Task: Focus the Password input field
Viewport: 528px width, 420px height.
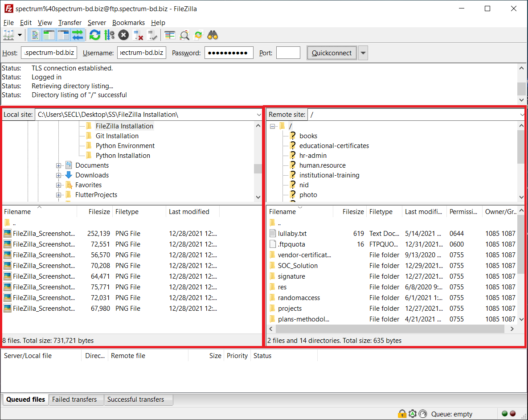Action: point(229,53)
